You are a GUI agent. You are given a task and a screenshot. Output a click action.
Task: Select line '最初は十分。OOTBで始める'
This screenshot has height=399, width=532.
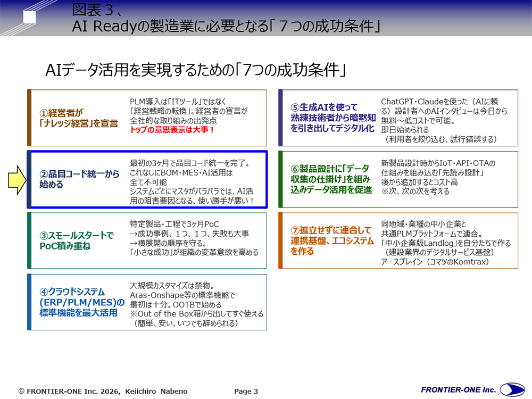(176, 304)
